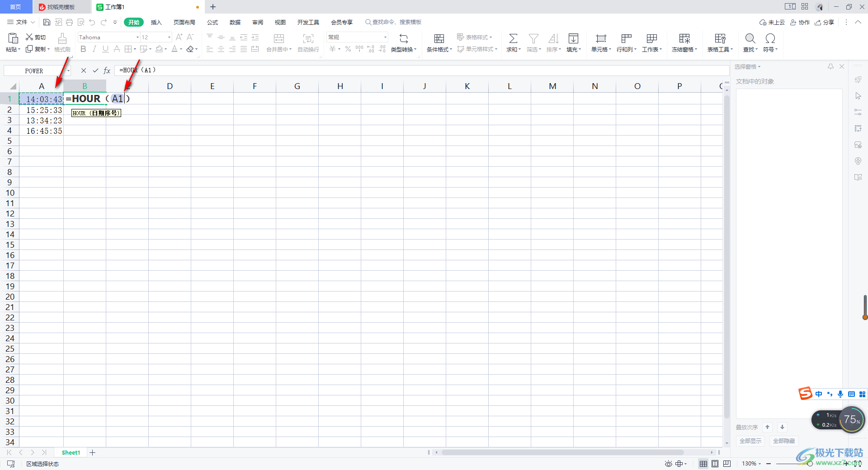Toggle eye protection mode icon in status bar
This screenshot has width=868, height=470.
click(668, 464)
